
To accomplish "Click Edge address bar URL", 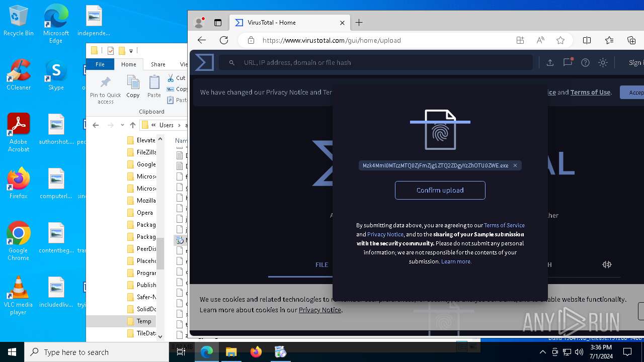I will (x=332, y=40).
